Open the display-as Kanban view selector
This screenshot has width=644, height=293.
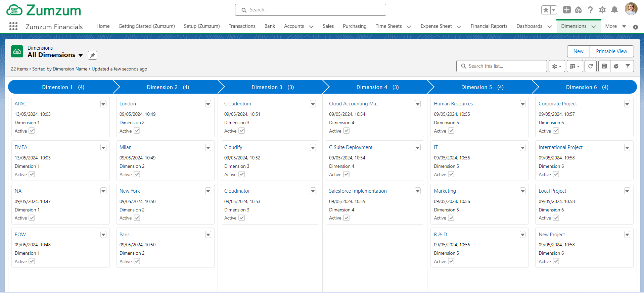(x=575, y=66)
